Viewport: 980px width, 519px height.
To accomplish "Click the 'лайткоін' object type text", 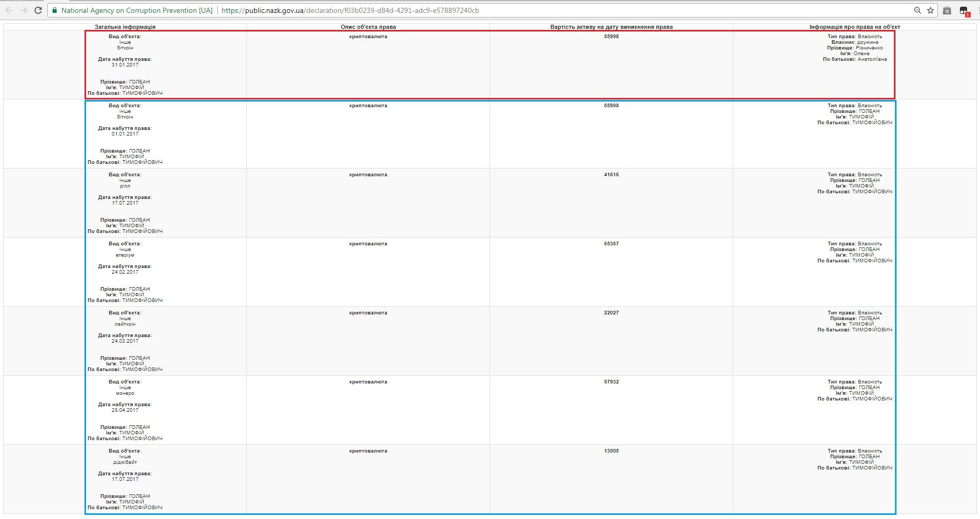I will click(x=125, y=324).
